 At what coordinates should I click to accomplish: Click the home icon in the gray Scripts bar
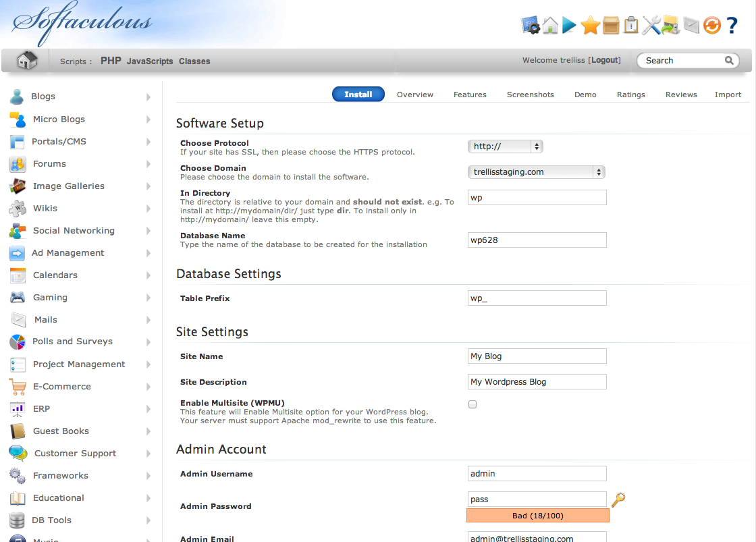(x=27, y=60)
